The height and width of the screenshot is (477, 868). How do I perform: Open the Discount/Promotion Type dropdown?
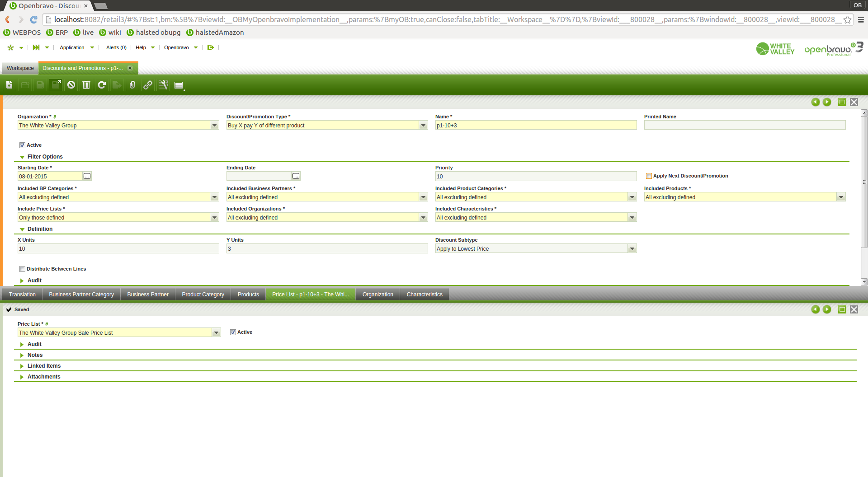(x=423, y=126)
